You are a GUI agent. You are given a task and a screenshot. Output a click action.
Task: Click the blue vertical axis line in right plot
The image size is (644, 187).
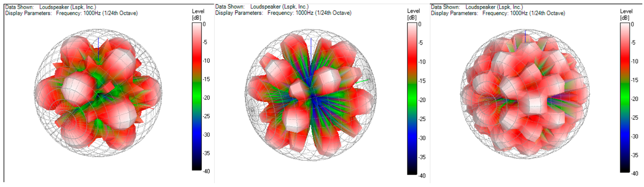(525, 36)
